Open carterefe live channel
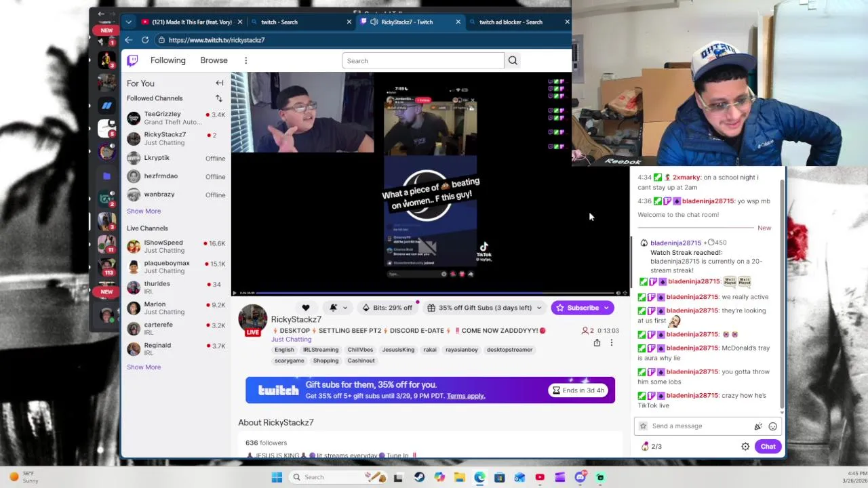868x488 pixels. pos(176,329)
